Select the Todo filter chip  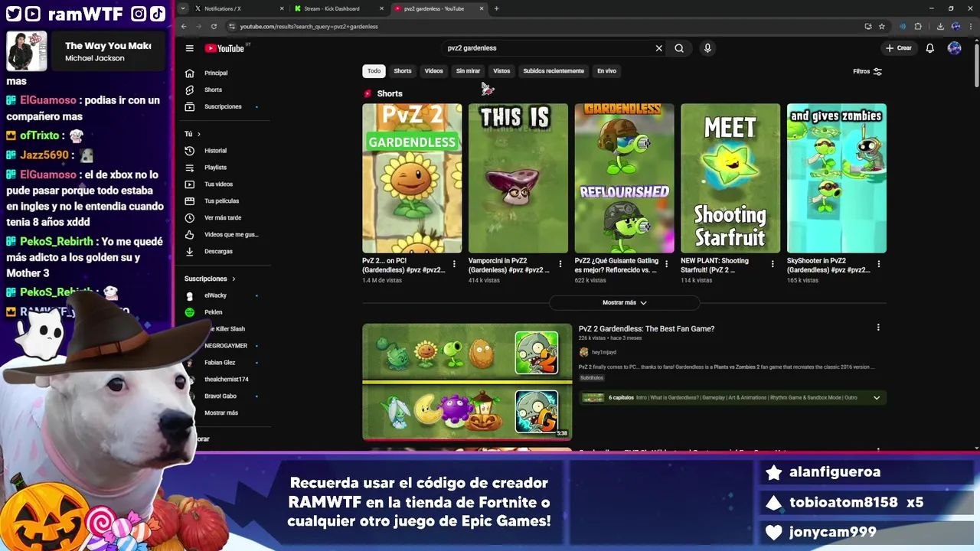[x=374, y=71]
